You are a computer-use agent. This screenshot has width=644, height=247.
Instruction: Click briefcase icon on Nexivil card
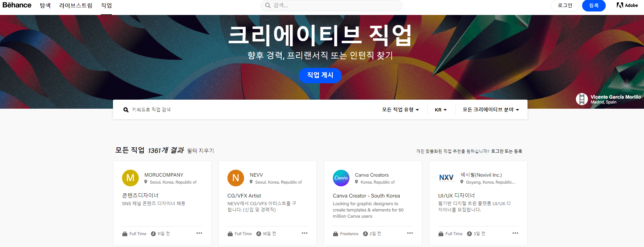click(441, 234)
